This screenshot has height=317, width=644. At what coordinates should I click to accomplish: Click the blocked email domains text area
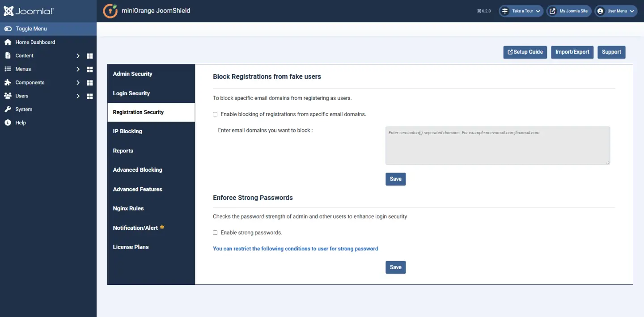498,145
